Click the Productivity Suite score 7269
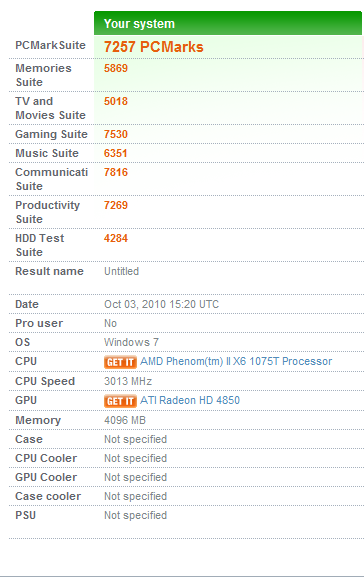 coord(116,205)
